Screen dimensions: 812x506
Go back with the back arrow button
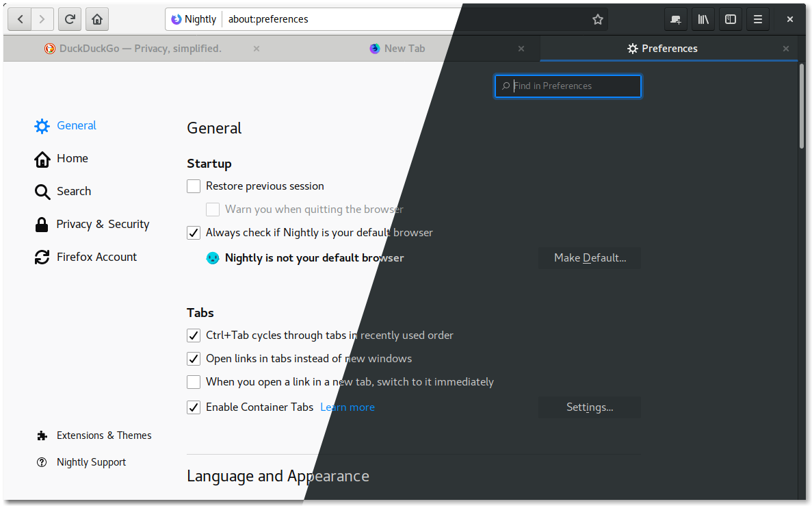pos(21,19)
